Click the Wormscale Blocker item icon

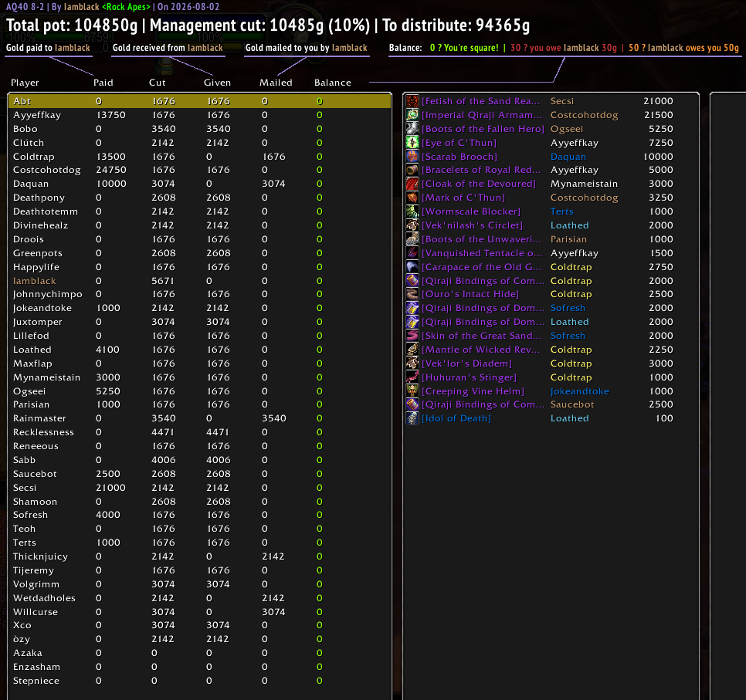tap(412, 211)
